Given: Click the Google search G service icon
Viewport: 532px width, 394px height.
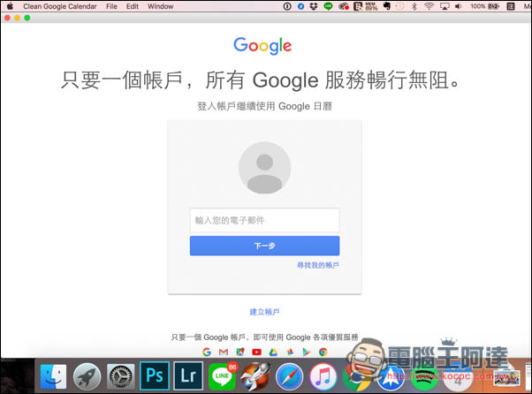Looking at the screenshot, I should pos(207,352).
